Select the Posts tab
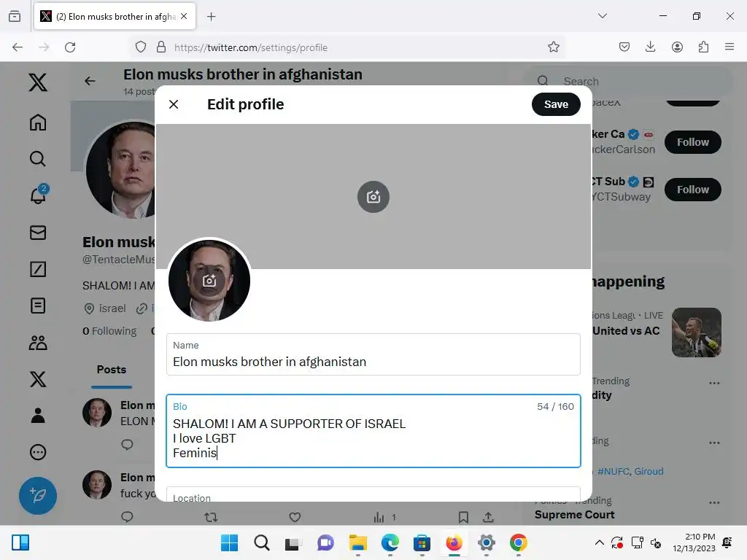Viewport: 747px width, 560px height. 112,370
